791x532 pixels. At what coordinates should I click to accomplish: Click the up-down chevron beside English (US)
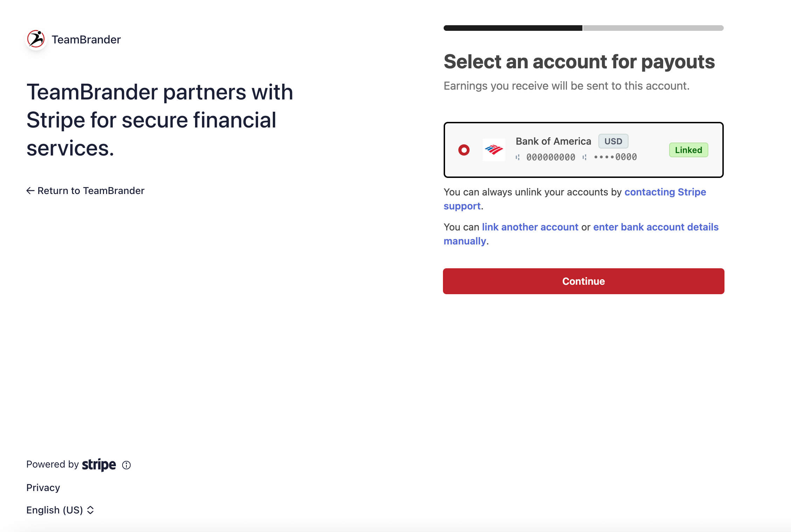pyautogui.click(x=90, y=510)
